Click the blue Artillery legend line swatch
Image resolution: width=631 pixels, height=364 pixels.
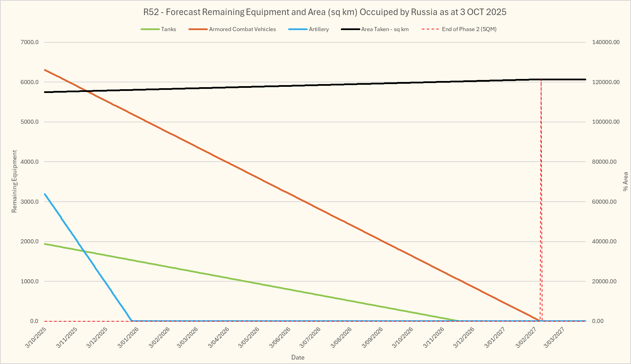pos(298,29)
